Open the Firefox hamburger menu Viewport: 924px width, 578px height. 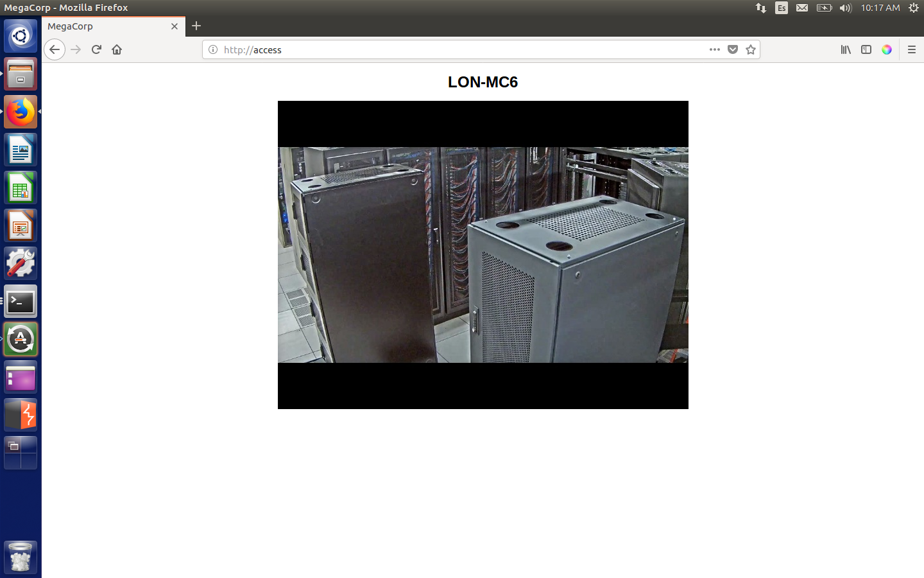912,49
